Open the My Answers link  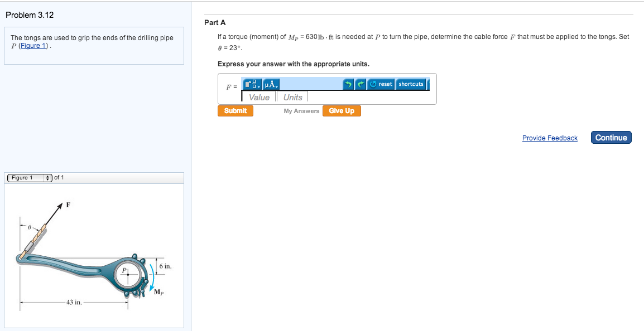point(301,111)
